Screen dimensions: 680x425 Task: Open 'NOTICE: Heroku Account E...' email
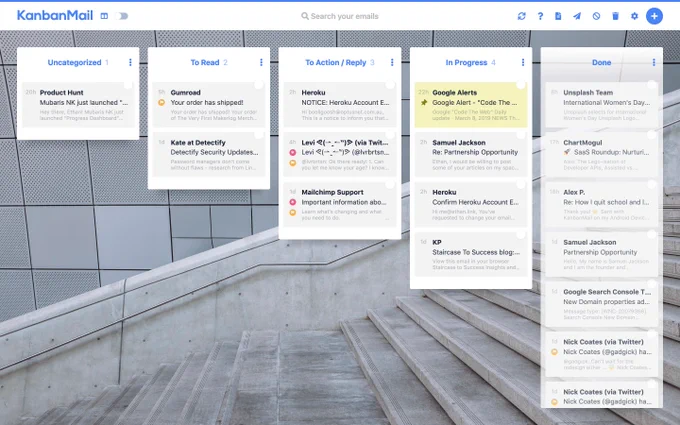click(340, 105)
